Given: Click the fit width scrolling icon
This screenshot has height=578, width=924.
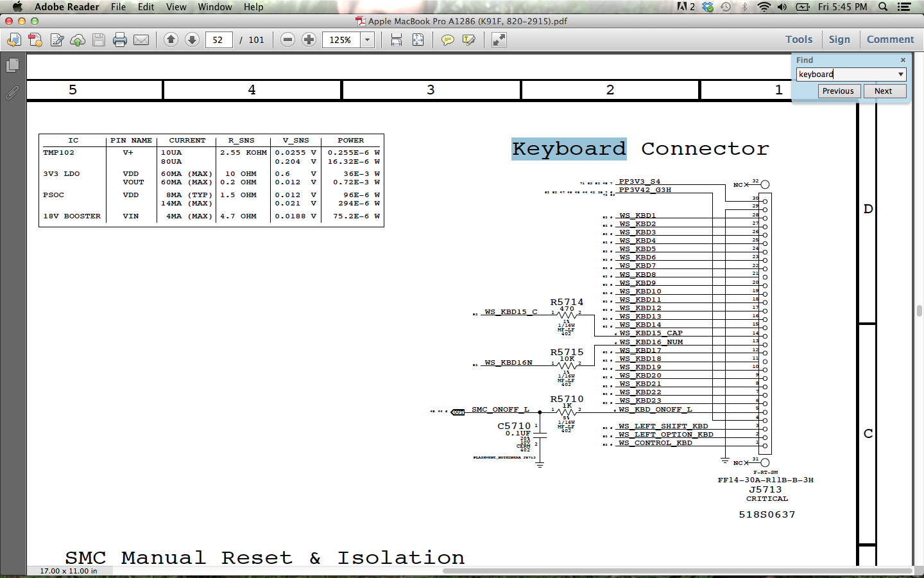Looking at the screenshot, I should (x=397, y=40).
